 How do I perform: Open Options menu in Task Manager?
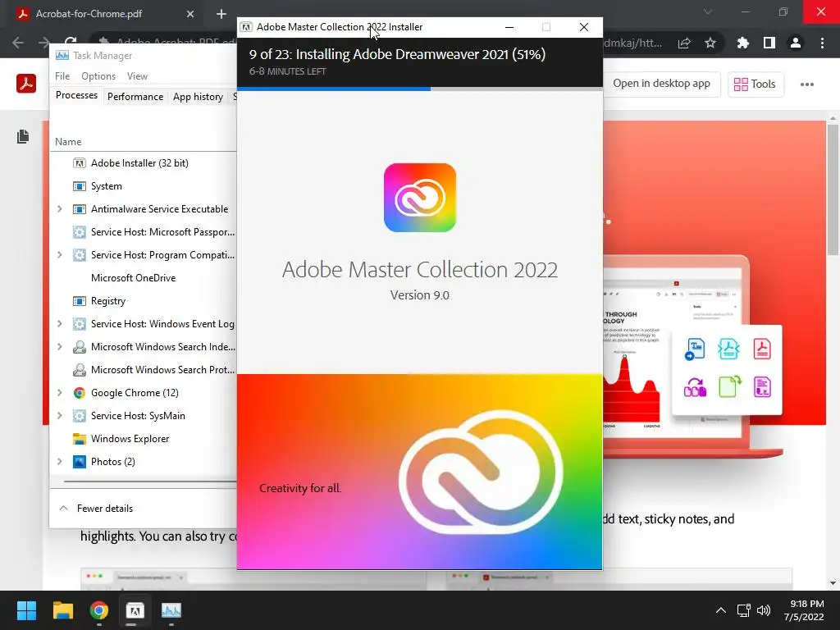point(98,76)
